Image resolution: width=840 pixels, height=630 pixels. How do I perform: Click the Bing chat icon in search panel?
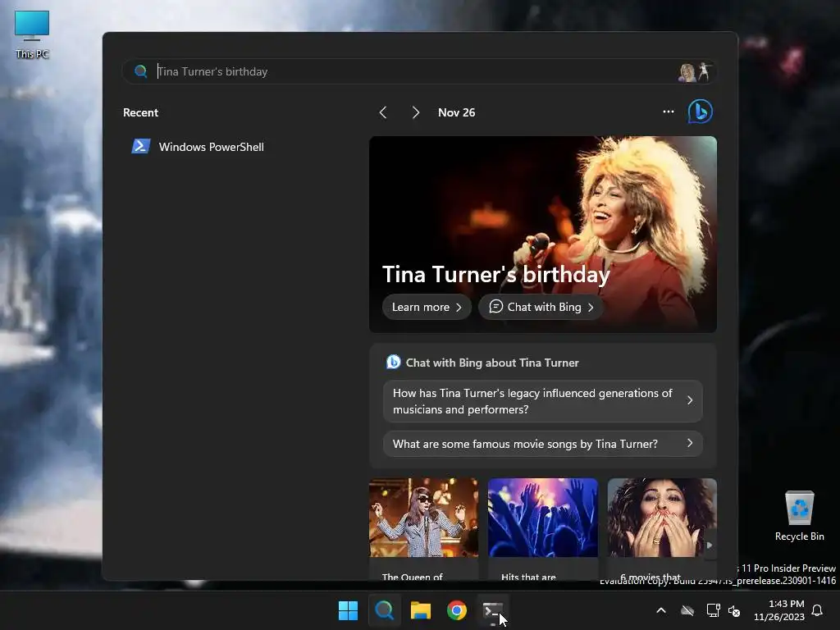(700, 112)
